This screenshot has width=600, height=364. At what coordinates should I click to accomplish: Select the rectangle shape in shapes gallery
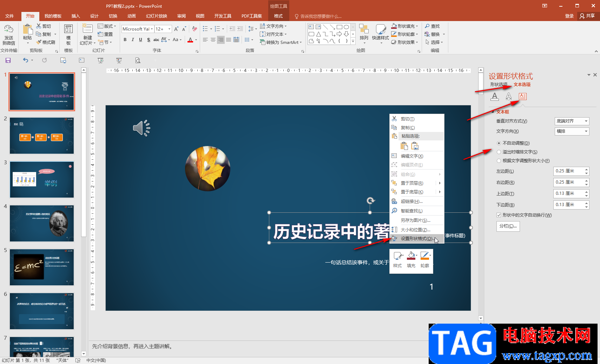[339, 27]
